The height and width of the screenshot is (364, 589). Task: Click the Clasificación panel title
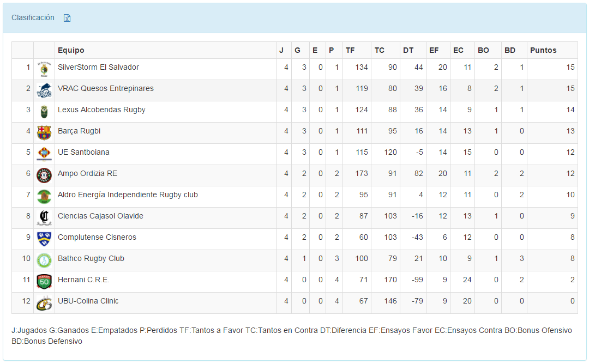click(33, 17)
